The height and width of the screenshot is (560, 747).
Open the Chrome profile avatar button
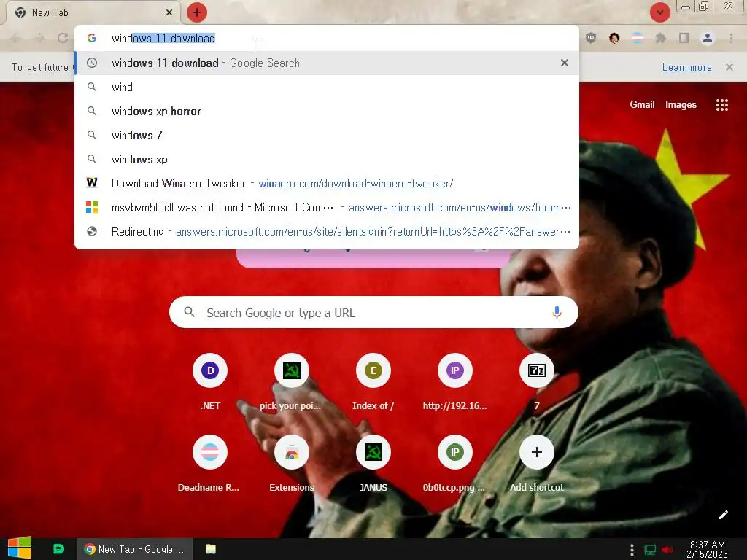708,38
